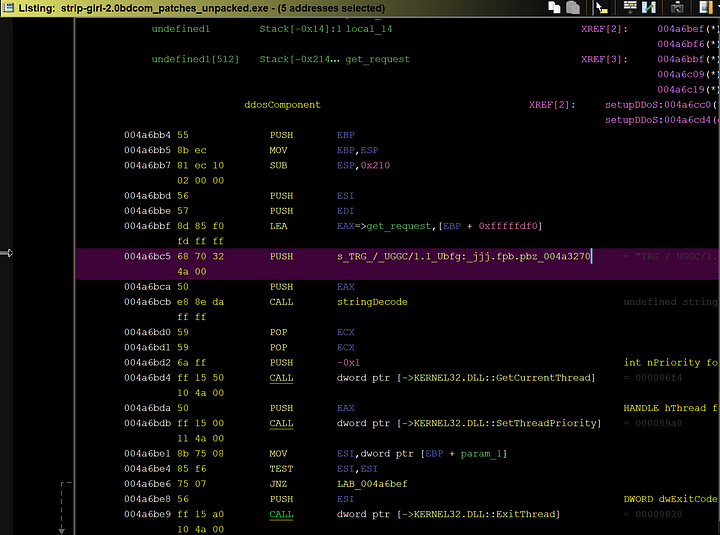Toggle mouse hover popups cursor icon
Screen dimensions: 720x535
(x=601, y=7)
